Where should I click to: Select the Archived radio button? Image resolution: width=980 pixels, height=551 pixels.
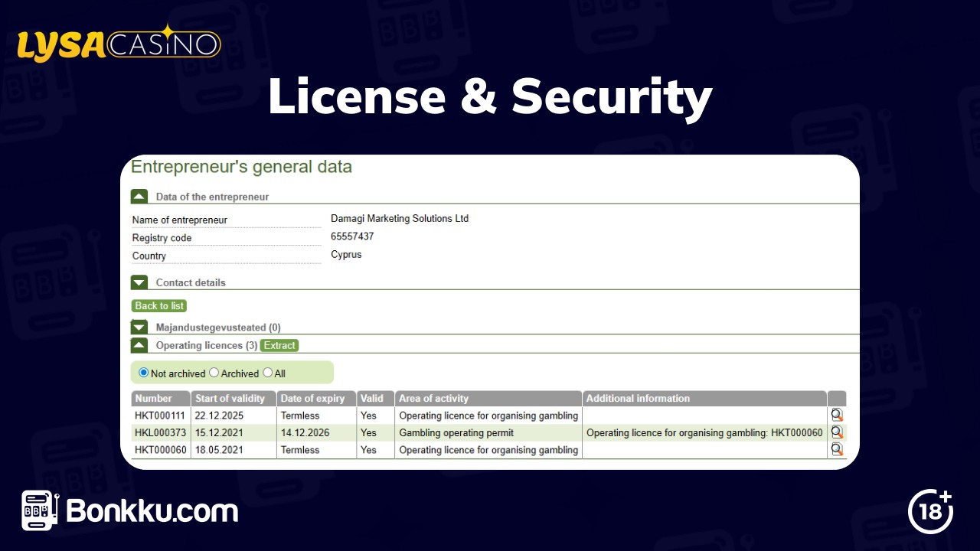214,373
